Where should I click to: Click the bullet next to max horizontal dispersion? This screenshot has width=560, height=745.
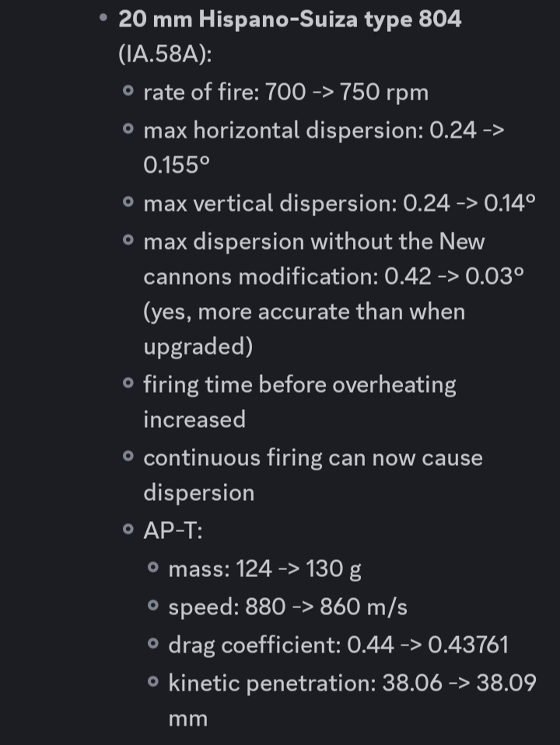point(128,129)
